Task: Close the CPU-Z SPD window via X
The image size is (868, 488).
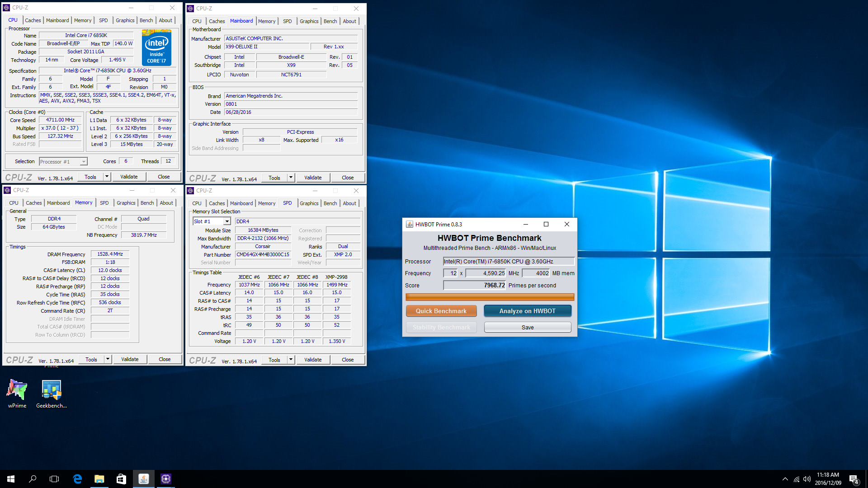Action: pos(356,191)
